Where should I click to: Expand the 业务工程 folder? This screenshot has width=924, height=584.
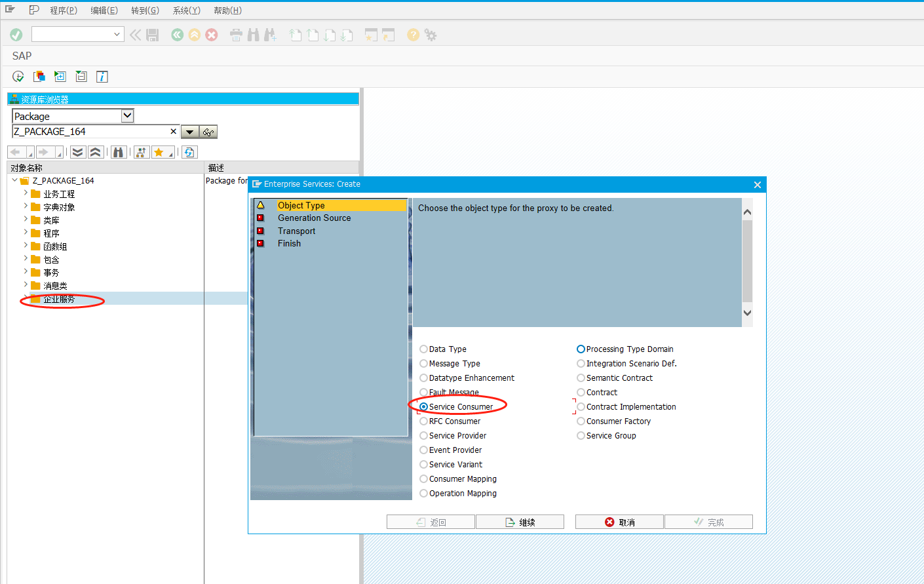26,193
